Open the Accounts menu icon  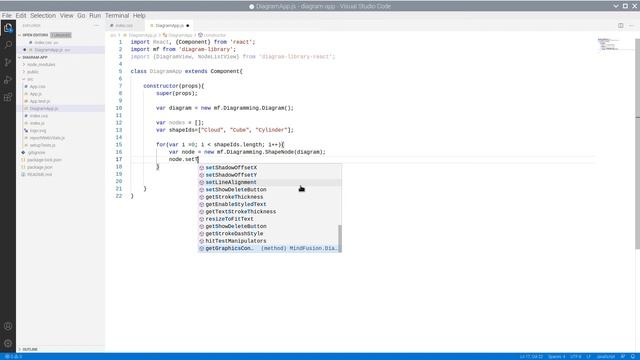click(8, 326)
